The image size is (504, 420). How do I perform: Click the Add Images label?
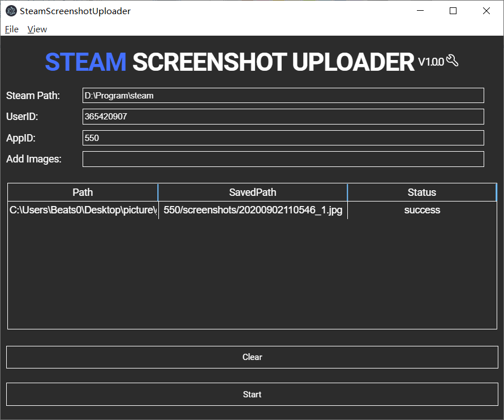click(34, 159)
